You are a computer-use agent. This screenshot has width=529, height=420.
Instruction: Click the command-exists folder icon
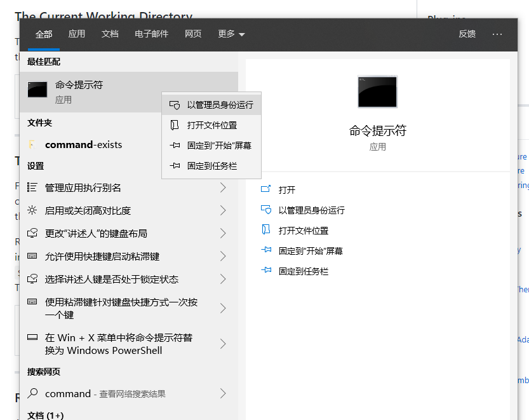click(32, 145)
